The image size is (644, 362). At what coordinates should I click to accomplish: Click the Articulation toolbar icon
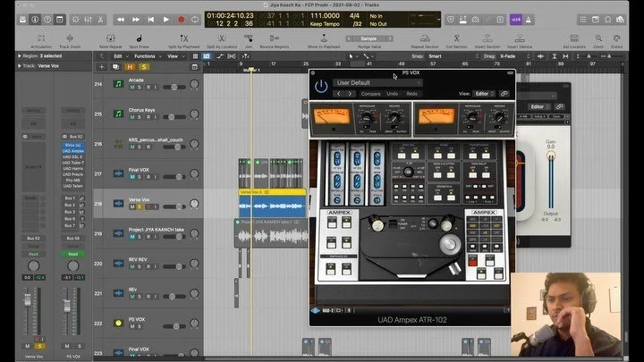click(x=41, y=38)
